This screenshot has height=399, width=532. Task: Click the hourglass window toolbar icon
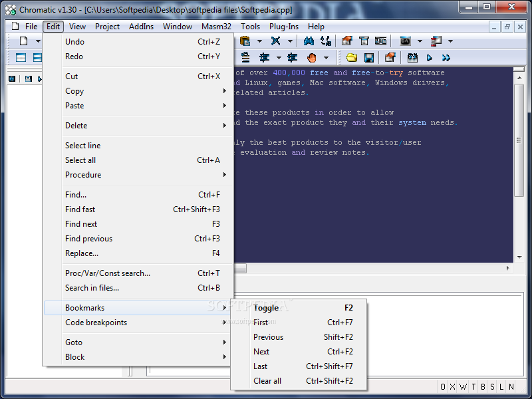point(436,41)
